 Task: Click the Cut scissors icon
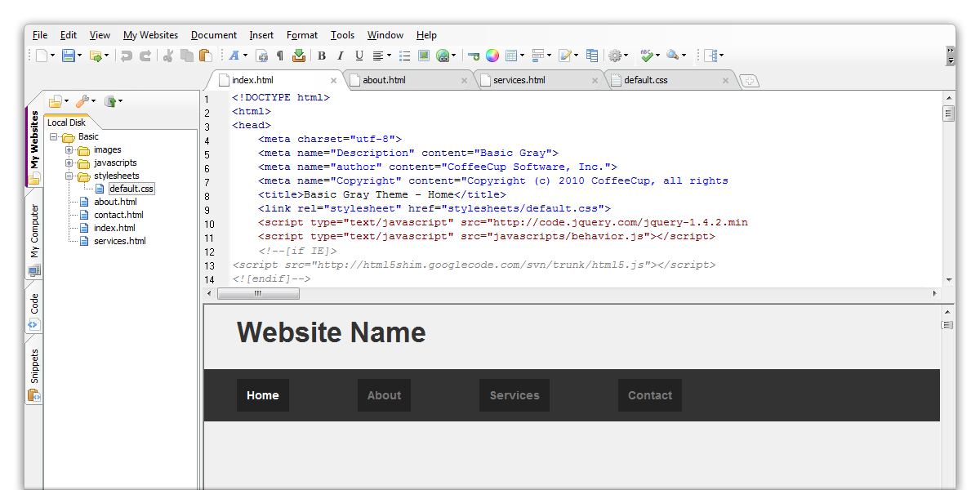(x=168, y=56)
